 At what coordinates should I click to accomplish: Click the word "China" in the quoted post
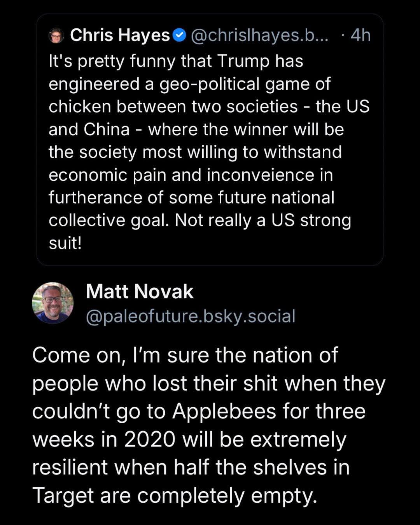tap(107, 129)
